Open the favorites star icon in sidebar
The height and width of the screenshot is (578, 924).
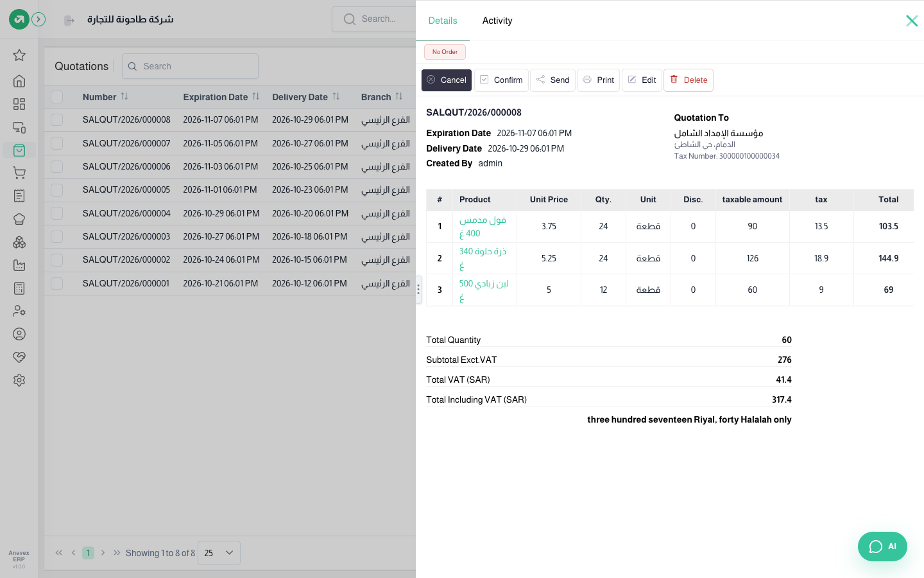coord(19,55)
